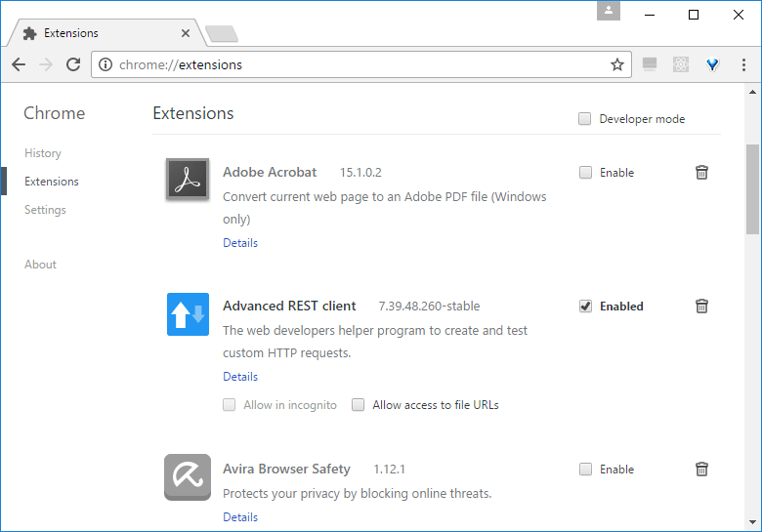Screen dimensions: 762x532
Task: Click the puzzle piece icon on Extensions tab
Action: [29, 33]
